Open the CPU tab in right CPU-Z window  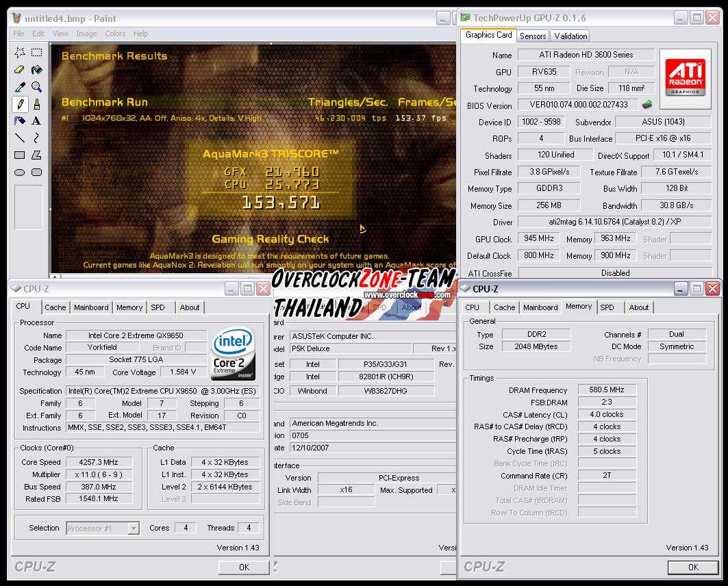point(472,307)
